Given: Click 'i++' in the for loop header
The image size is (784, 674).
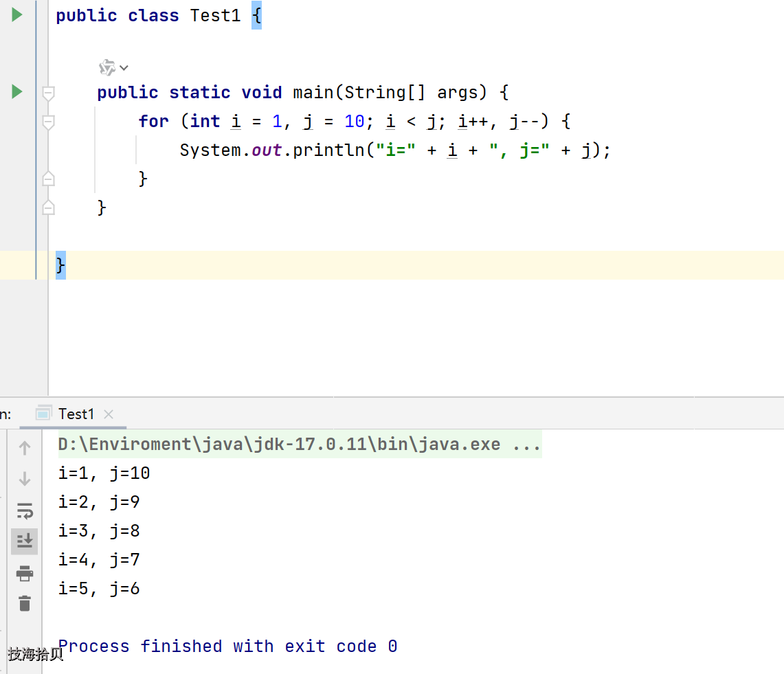Looking at the screenshot, I should [473, 122].
